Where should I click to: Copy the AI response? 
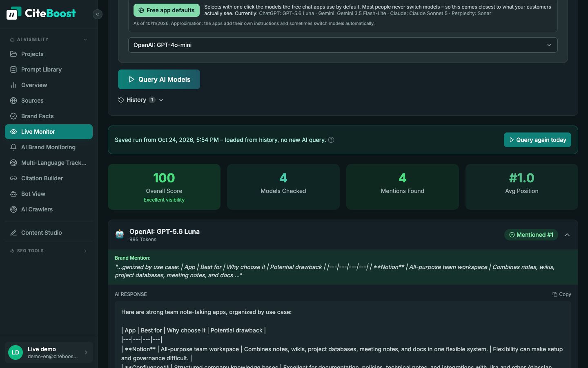(x=562, y=294)
